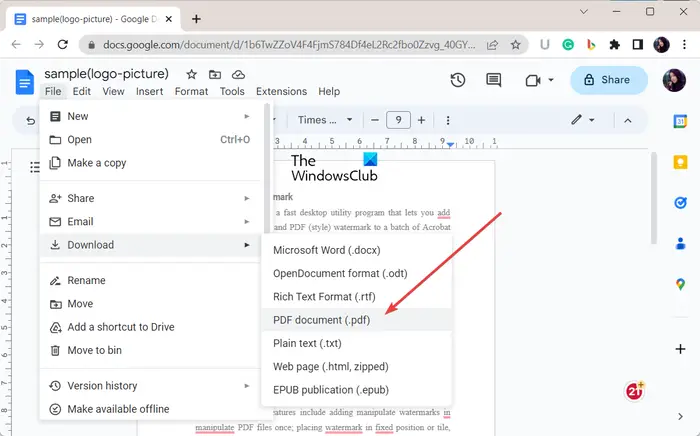700x436 pixels.
Task: Expand the editing mode pencil dropdown
Action: pyautogui.click(x=582, y=120)
